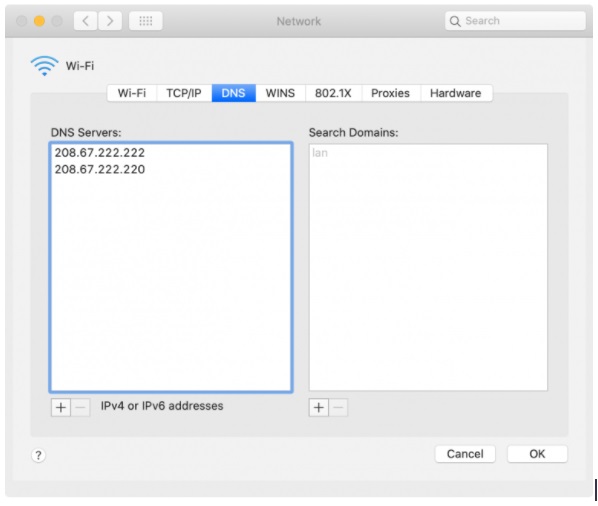This screenshot has height=506, width=598.
Task: Open the 802.1X tab
Action: tap(333, 93)
